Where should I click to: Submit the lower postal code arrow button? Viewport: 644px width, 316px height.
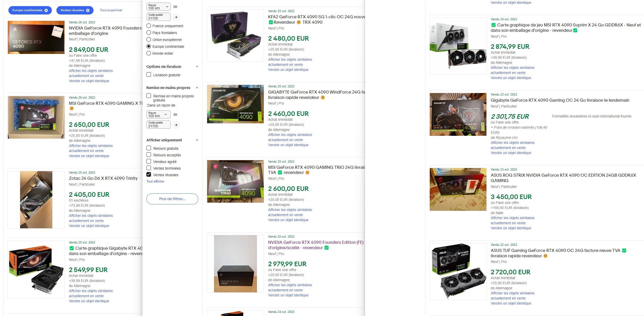tap(176, 125)
